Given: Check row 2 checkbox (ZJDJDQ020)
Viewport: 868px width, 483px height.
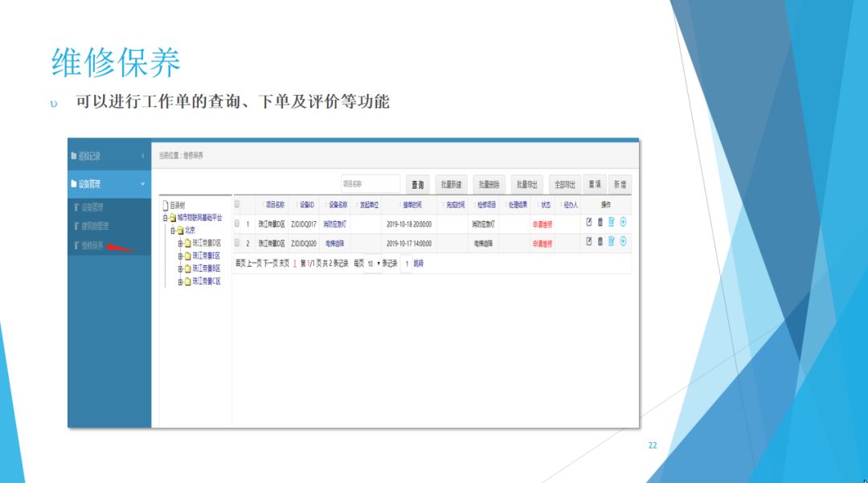Looking at the screenshot, I should [237, 243].
